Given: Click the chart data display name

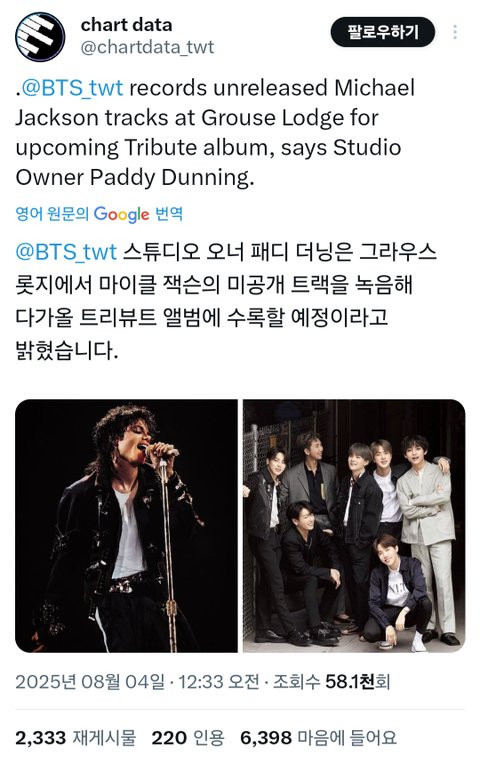Looking at the screenshot, I should (126, 25).
